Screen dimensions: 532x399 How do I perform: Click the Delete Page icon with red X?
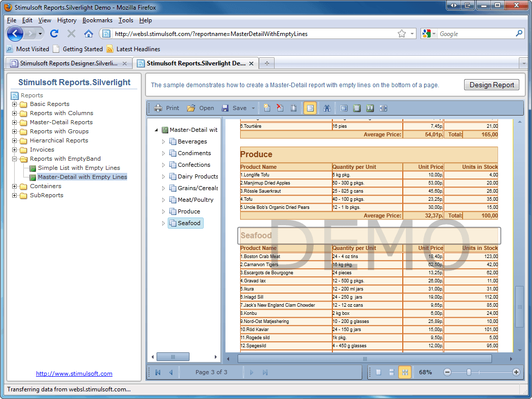[x=280, y=108]
